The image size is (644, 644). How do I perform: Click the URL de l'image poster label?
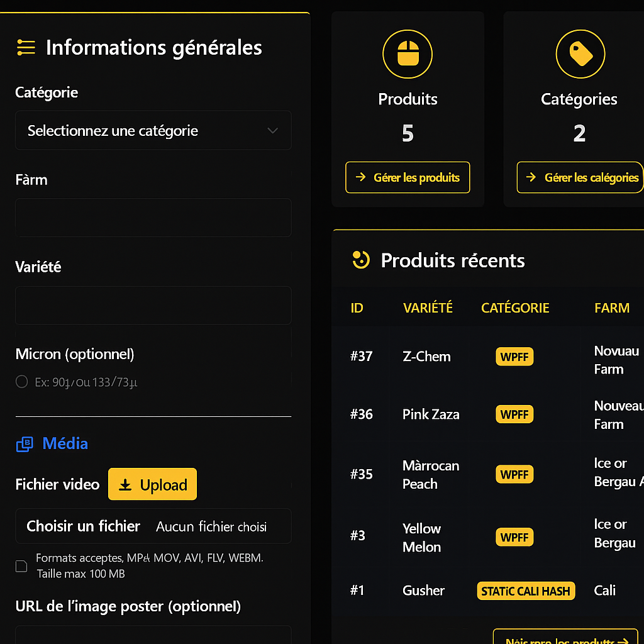pos(128,607)
